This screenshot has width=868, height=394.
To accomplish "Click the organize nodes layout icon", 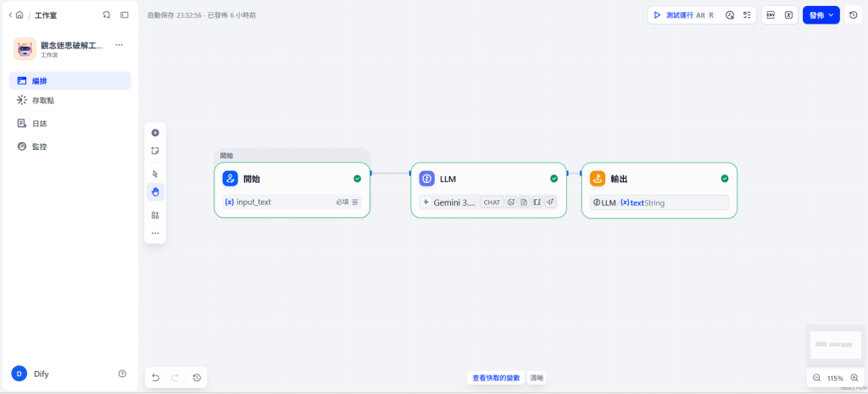I will click(155, 215).
